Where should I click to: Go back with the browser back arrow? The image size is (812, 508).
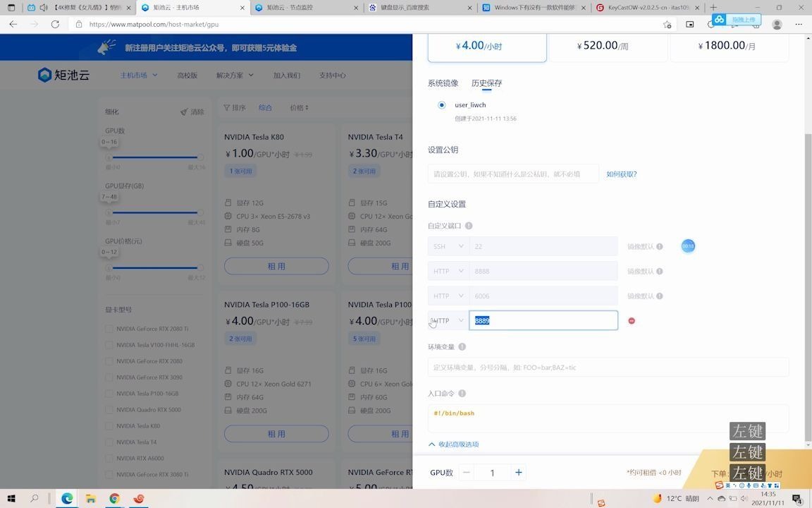pos(13,25)
